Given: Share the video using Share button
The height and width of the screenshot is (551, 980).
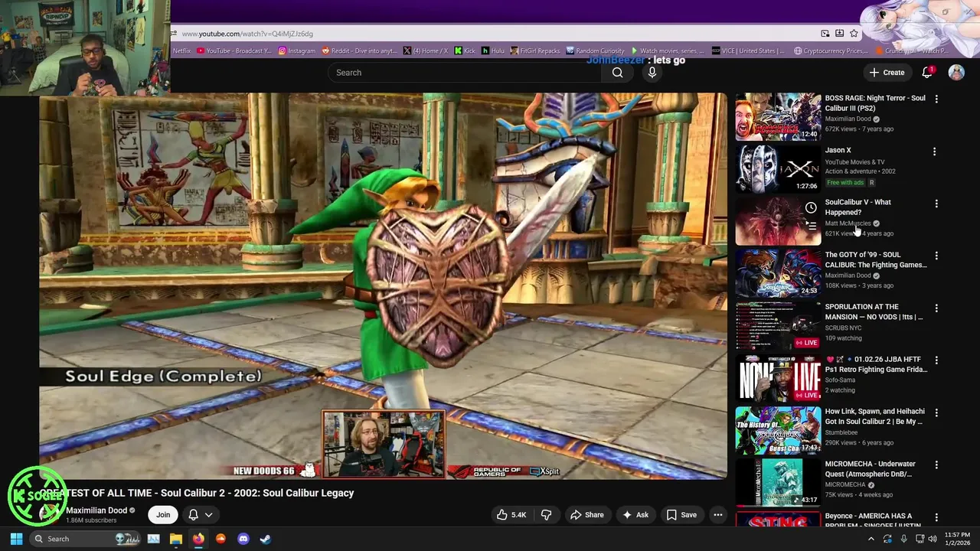Looking at the screenshot, I should coord(586,515).
